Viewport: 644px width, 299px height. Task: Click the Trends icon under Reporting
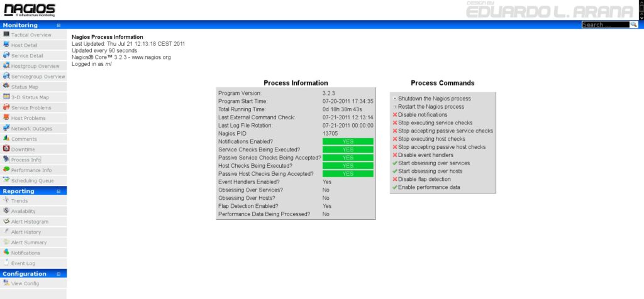tap(6, 200)
